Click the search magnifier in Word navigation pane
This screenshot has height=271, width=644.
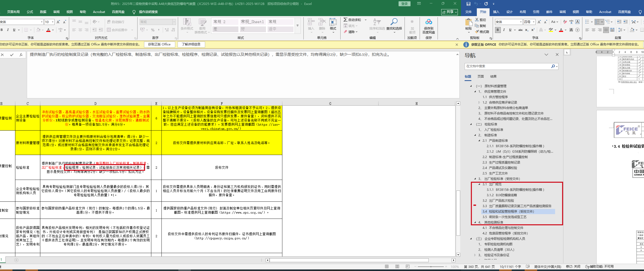click(x=553, y=66)
